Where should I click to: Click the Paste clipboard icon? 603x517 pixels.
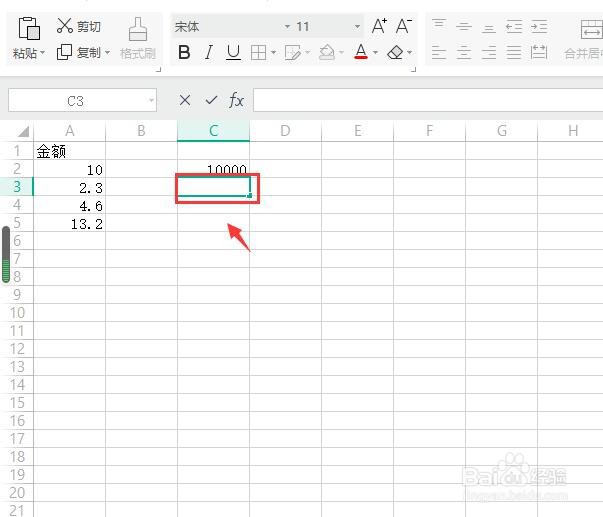click(x=29, y=28)
